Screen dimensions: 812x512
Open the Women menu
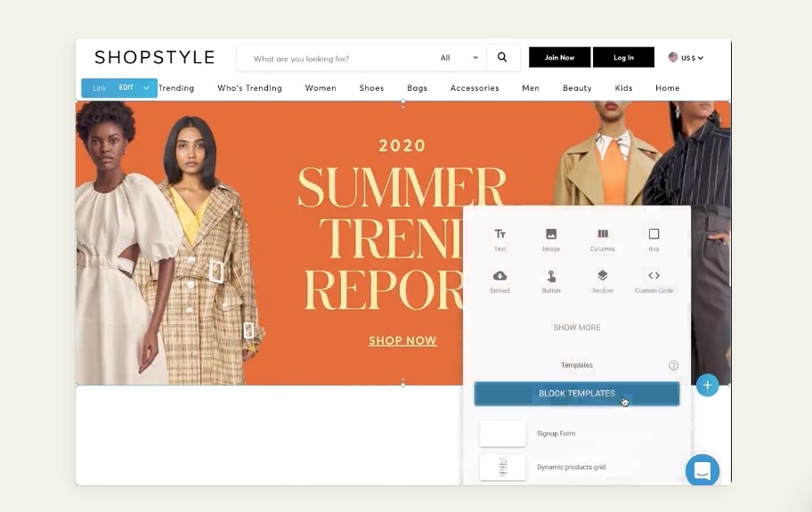pos(321,88)
